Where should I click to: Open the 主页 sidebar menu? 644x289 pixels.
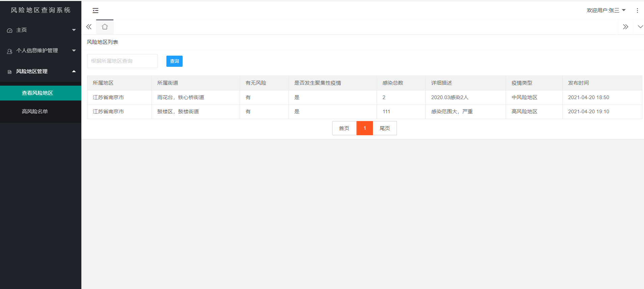(x=41, y=30)
